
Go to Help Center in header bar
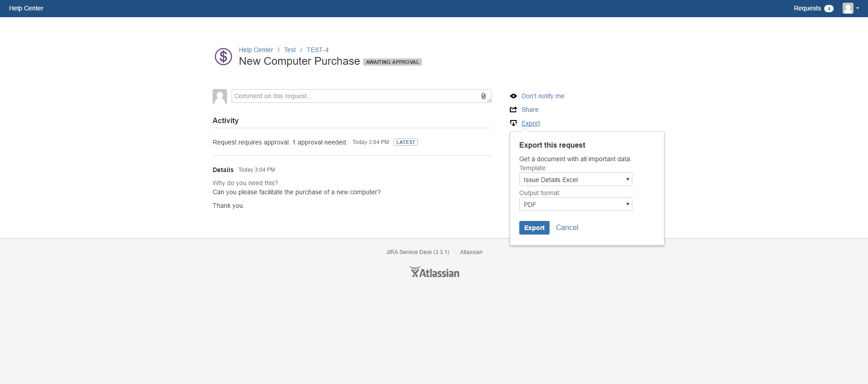[x=26, y=8]
